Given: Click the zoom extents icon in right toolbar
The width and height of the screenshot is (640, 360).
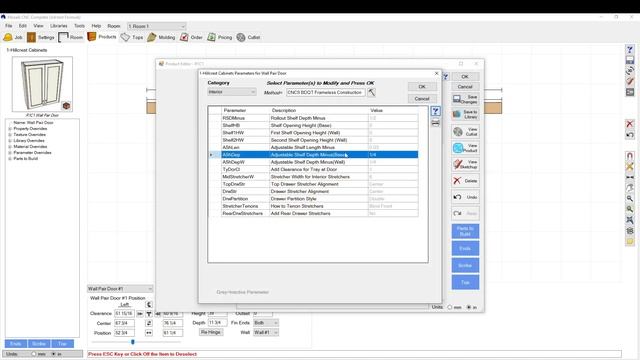Looking at the screenshot, I should tap(630, 220).
